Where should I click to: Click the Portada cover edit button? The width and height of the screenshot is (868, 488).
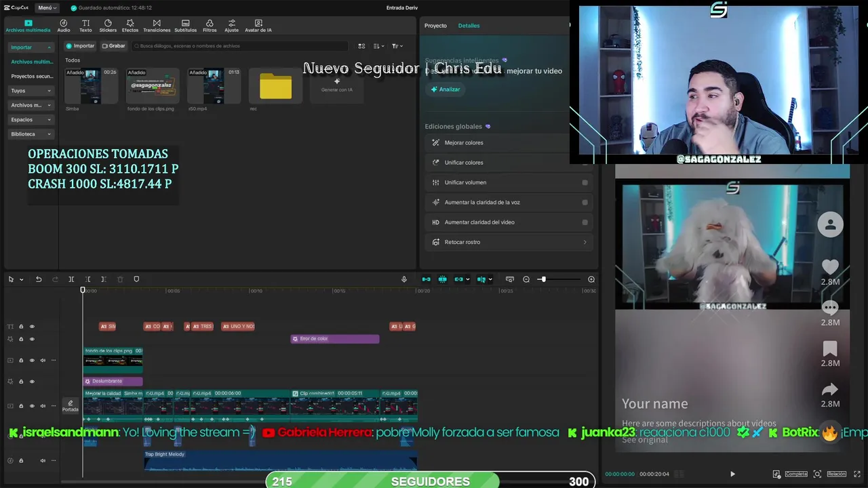click(x=71, y=406)
